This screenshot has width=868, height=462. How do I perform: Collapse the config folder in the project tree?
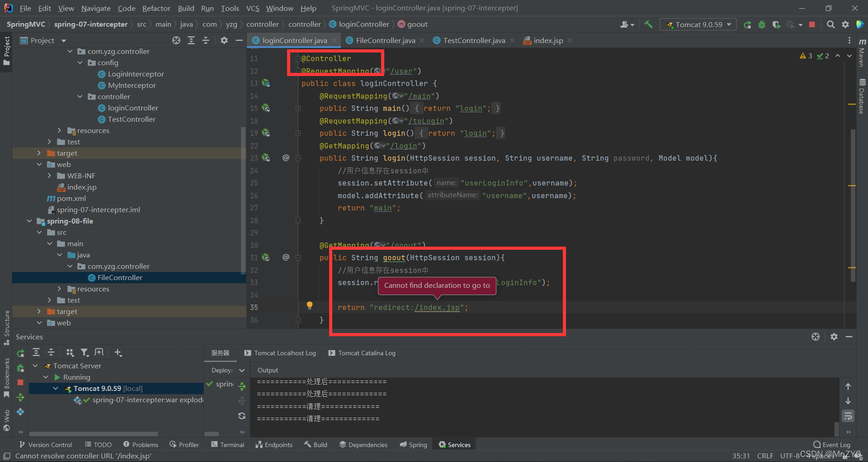click(80, 62)
